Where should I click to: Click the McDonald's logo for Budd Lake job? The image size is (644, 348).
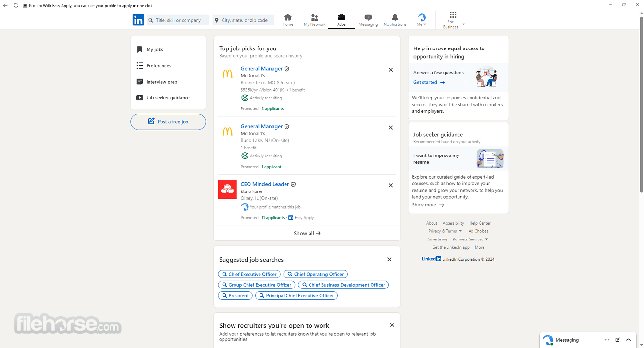tap(227, 132)
